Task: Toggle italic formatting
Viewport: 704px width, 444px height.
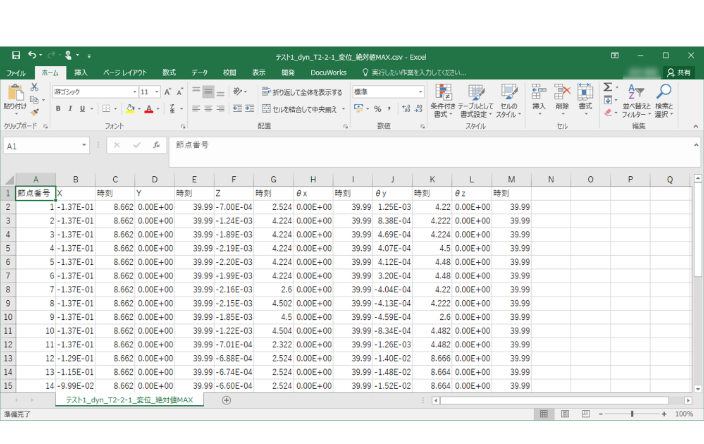Action: 71,109
